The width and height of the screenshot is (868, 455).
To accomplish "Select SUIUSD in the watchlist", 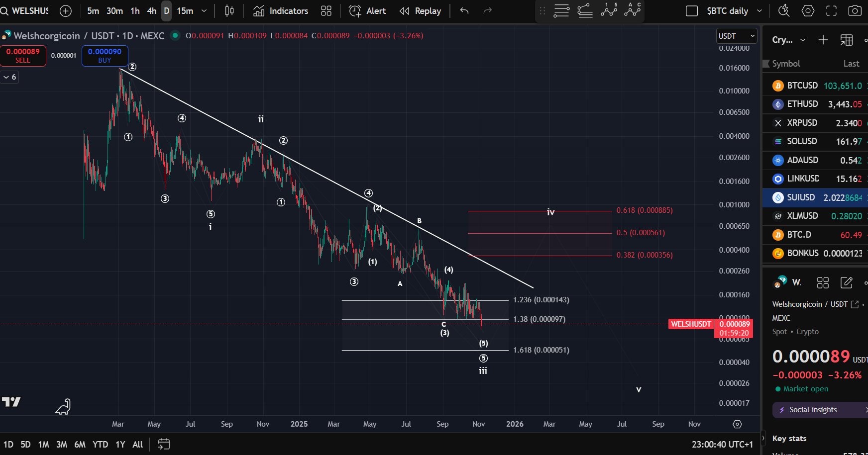I will pos(815,197).
